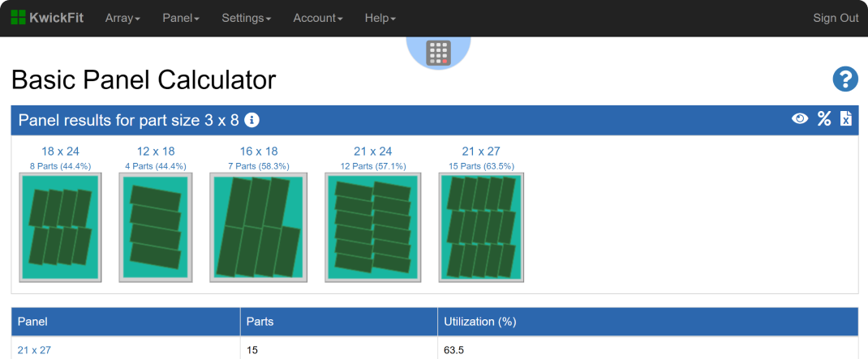Click the Sign Out link
The height and width of the screenshot is (359, 868).
point(836,18)
